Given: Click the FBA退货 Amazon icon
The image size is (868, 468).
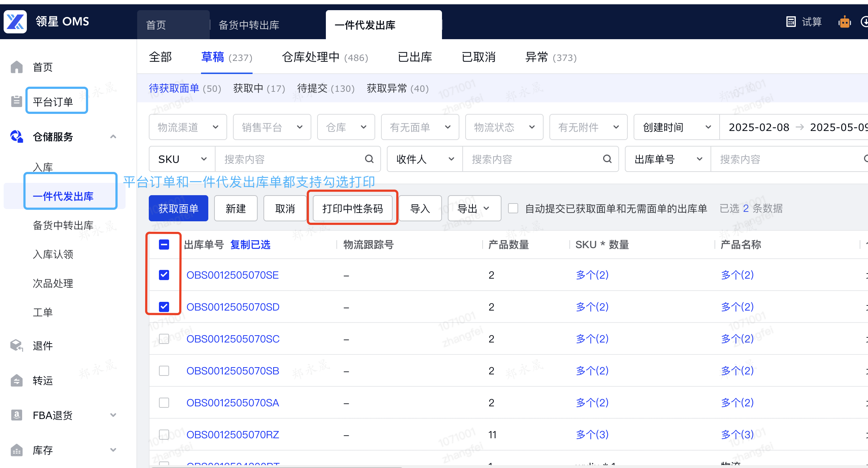Looking at the screenshot, I should pyautogui.click(x=17, y=415).
